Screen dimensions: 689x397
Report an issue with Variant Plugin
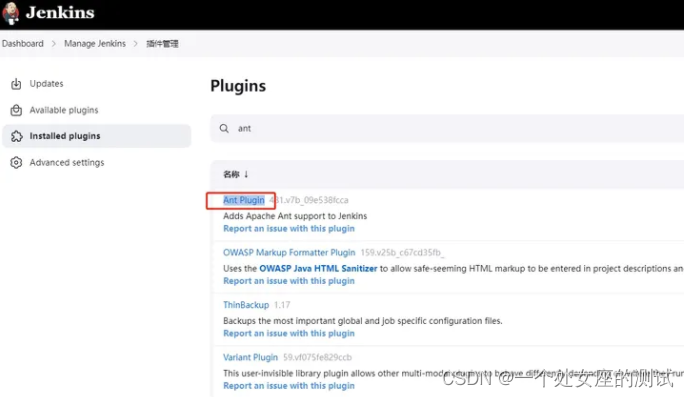[x=289, y=386]
